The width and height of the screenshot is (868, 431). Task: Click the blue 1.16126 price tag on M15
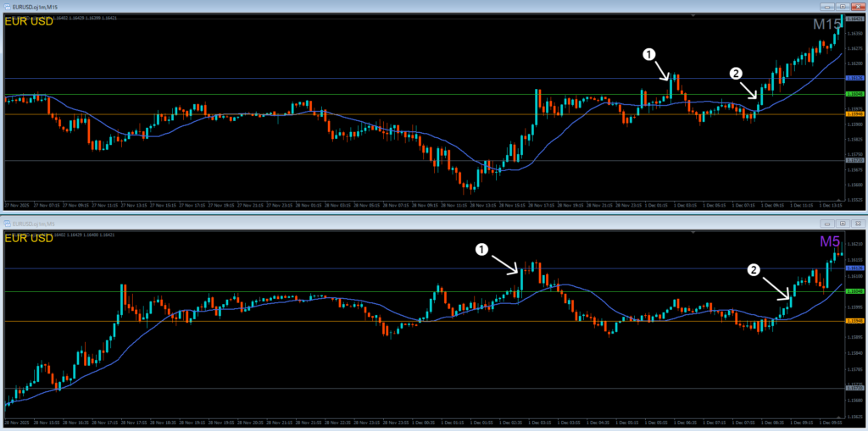tap(855, 79)
